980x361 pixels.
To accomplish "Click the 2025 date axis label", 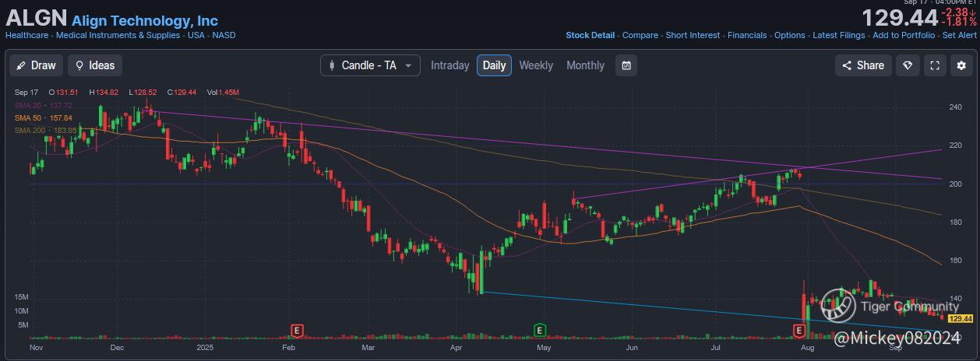I will point(206,348).
